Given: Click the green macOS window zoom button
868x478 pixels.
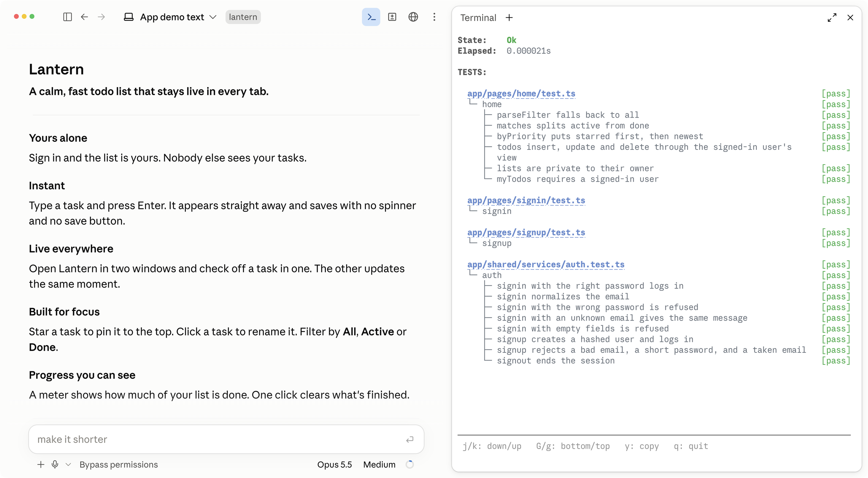Looking at the screenshot, I should click(x=32, y=17).
